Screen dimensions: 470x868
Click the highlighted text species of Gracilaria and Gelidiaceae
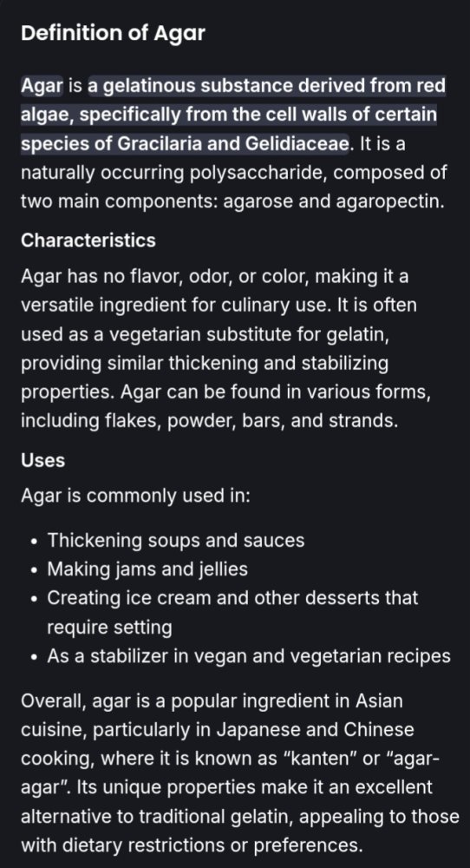coord(186,144)
